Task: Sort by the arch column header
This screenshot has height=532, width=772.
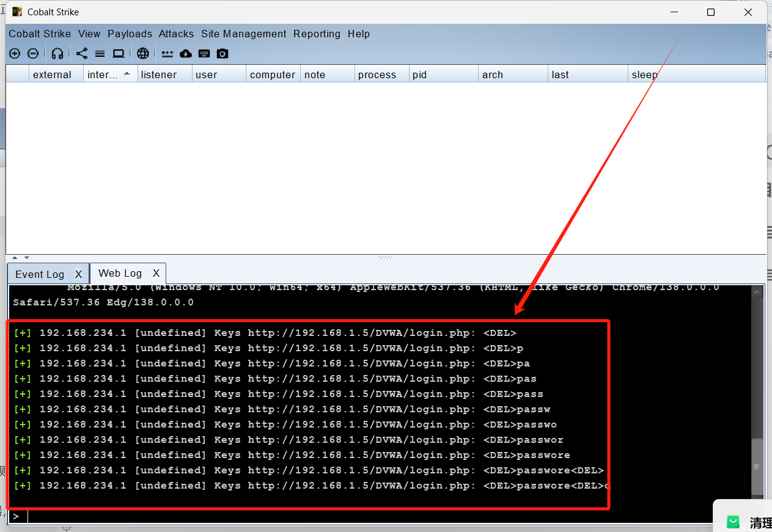Action: (513, 75)
